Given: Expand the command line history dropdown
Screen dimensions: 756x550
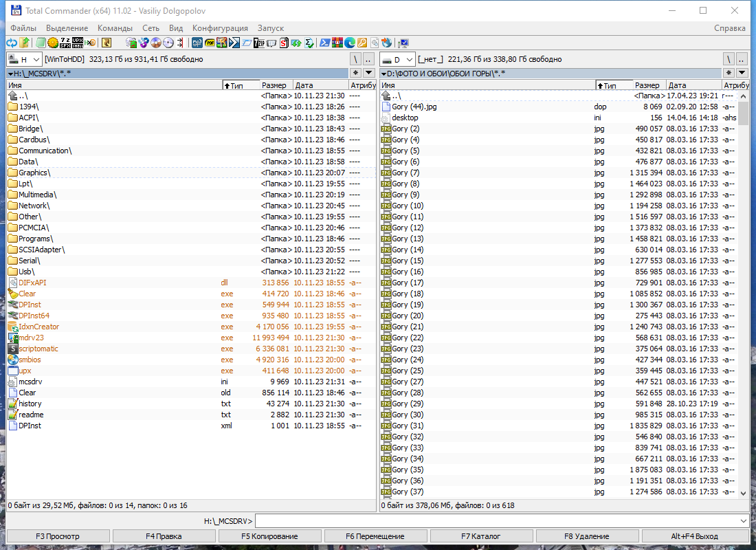Looking at the screenshot, I should (743, 521).
